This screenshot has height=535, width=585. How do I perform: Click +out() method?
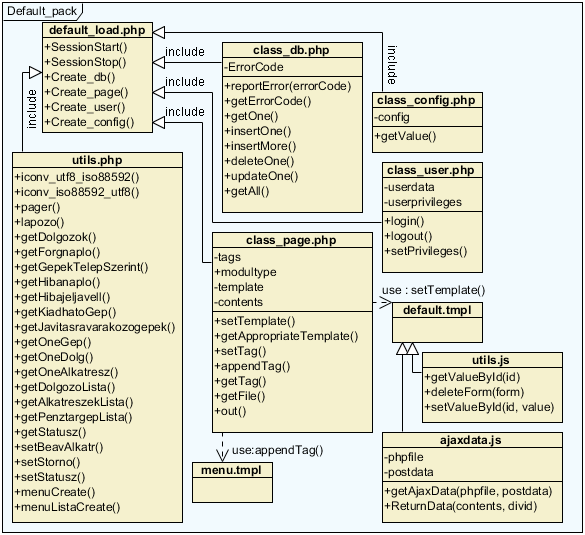coord(230,411)
